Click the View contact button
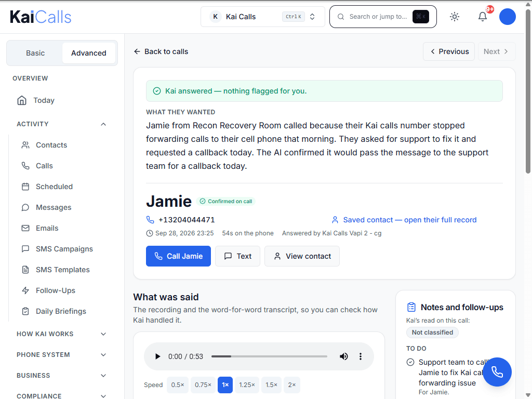Image resolution: width=532 pixels, height=399 pixels. point(302,256)
